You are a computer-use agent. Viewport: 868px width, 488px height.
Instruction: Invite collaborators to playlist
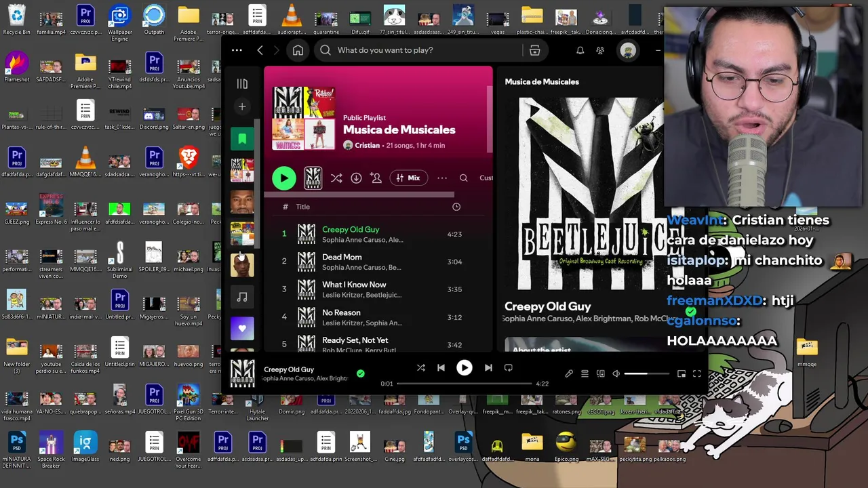tap(376, 178)
